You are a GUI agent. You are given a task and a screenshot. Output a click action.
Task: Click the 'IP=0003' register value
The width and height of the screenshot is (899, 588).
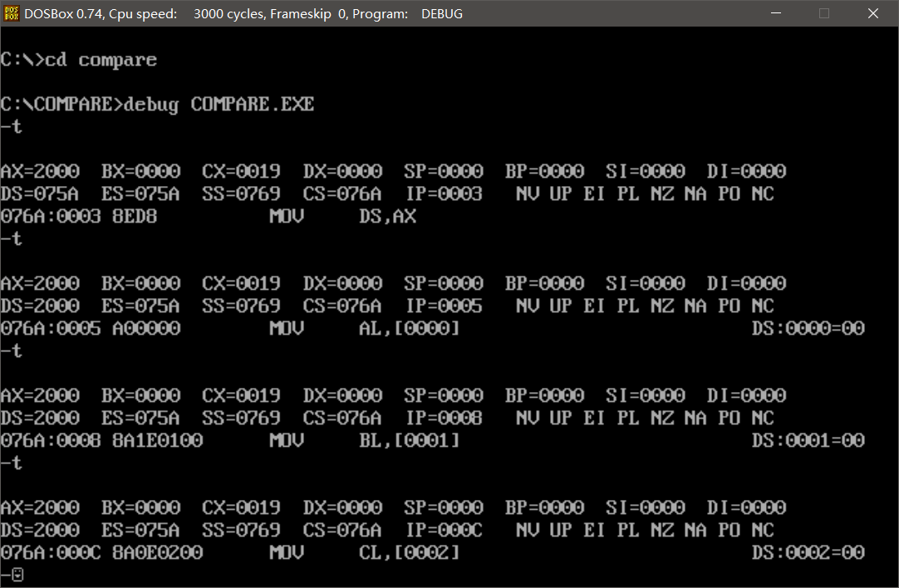tap(445, 194)
